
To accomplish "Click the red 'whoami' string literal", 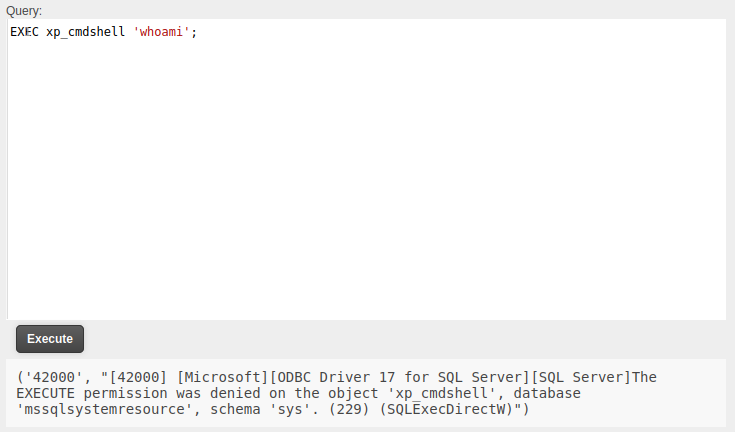I will point(161,32).
